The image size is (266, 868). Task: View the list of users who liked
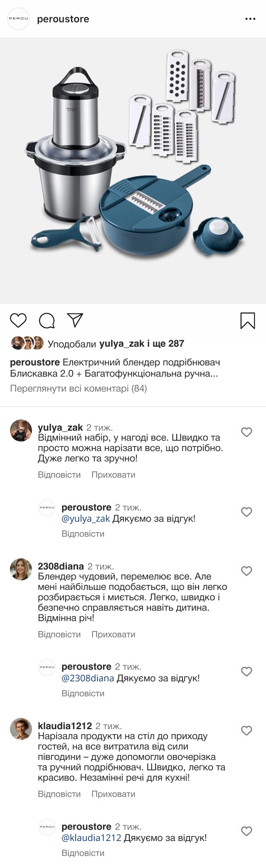click(116, 344)
